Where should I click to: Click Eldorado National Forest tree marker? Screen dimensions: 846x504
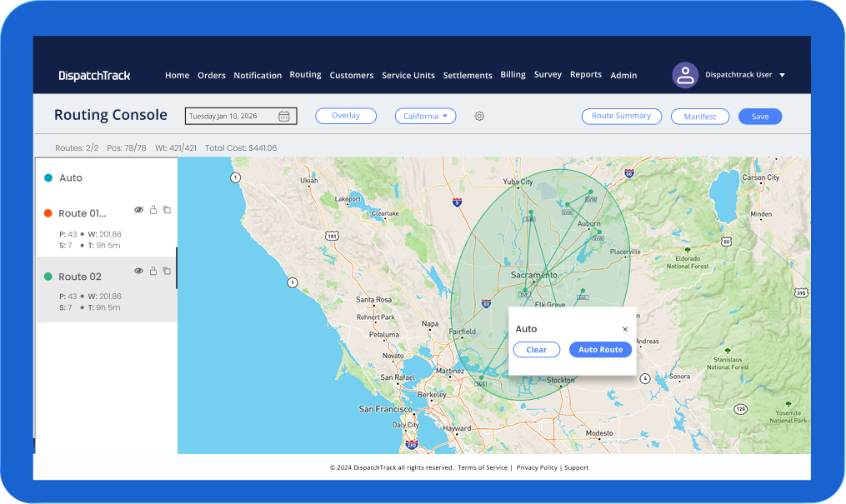(688, 250)
